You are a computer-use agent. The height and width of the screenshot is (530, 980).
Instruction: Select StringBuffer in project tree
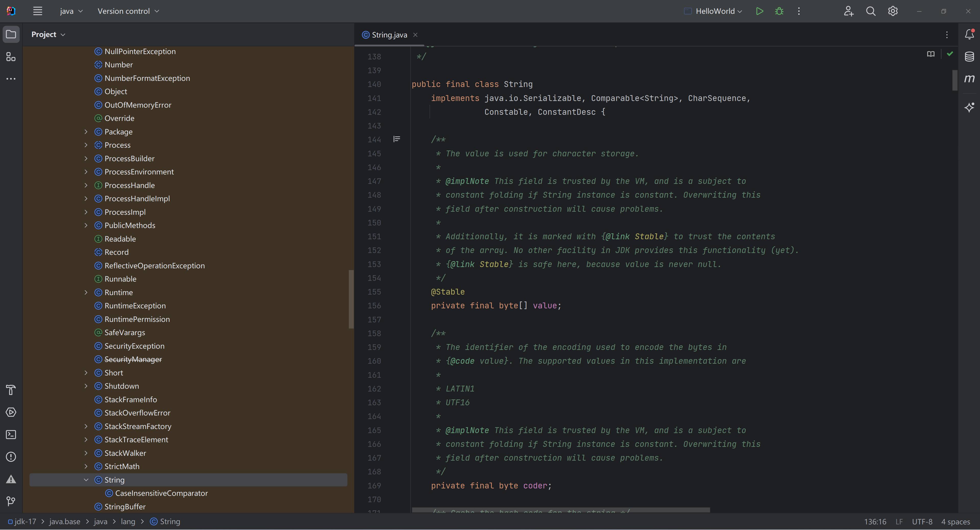pos(125,507)
